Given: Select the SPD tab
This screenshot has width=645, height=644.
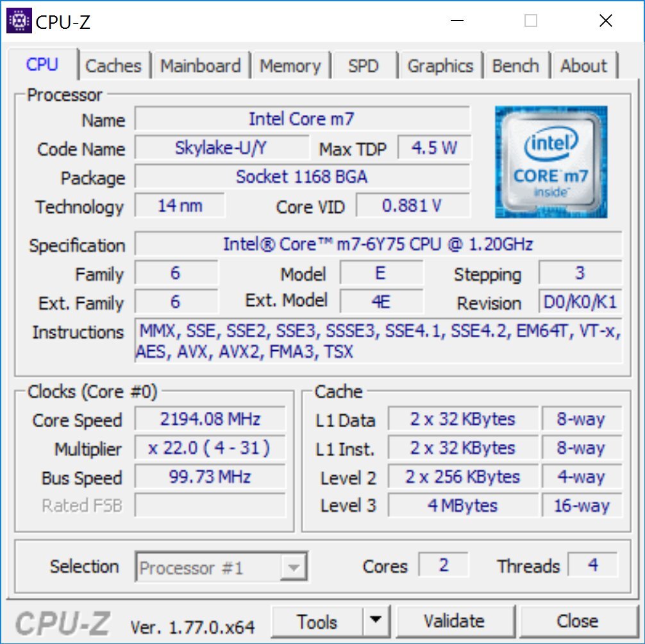Looking at the screenshot, I should pos(364,66).
